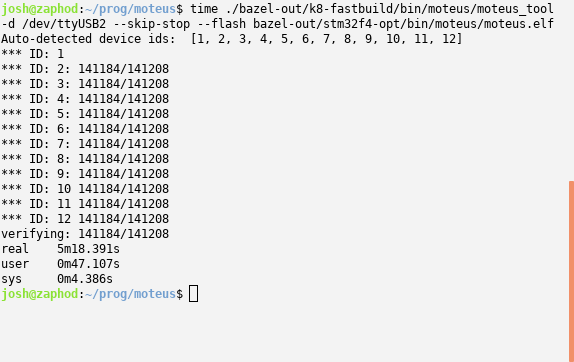The width and height of the screenshot is (574, 362).
Task: Click the 'verifying: 141184/141208' line
Action: (x=85, y=234)
